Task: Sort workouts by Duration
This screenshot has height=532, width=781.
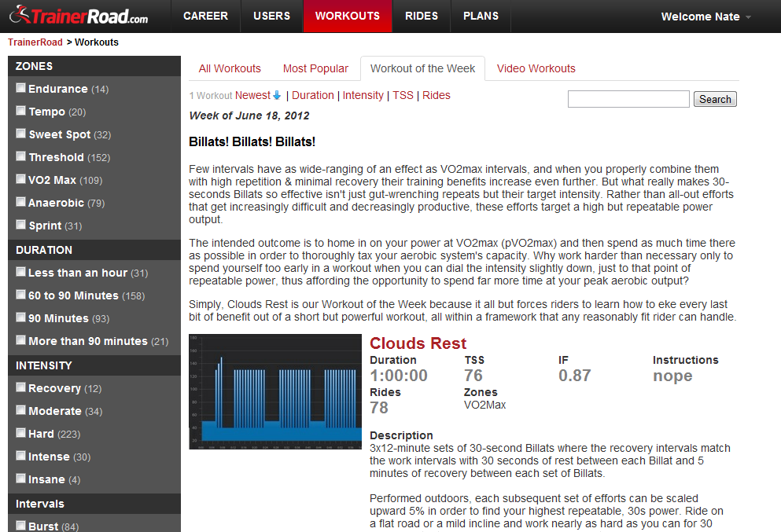Action: (313, 95)
